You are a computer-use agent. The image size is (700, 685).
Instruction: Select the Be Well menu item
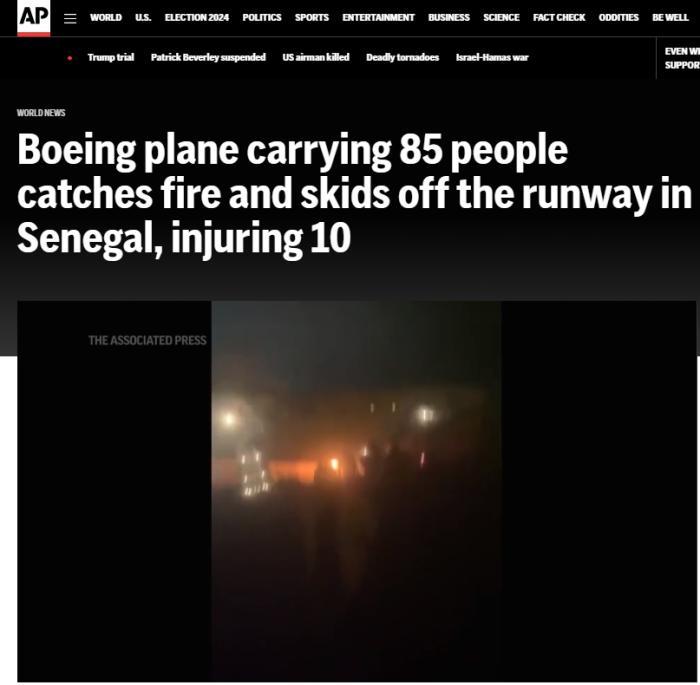[670, 17]
